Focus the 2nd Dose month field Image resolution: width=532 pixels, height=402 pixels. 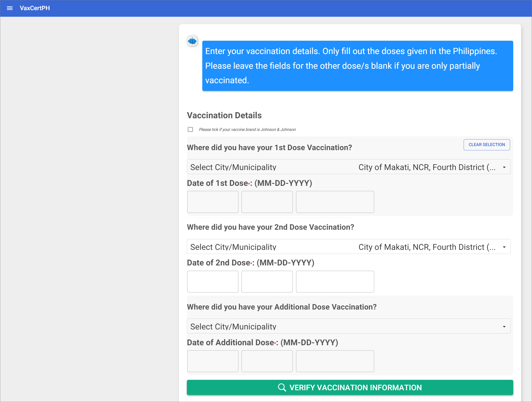coord(213,282)
